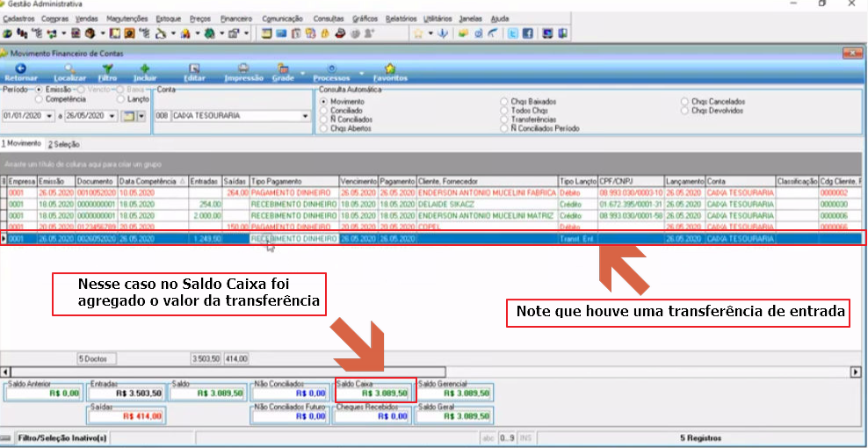Open the Relatórios menu
The image size is (868, 448).
pyautogui.click(x=401, y=18)
